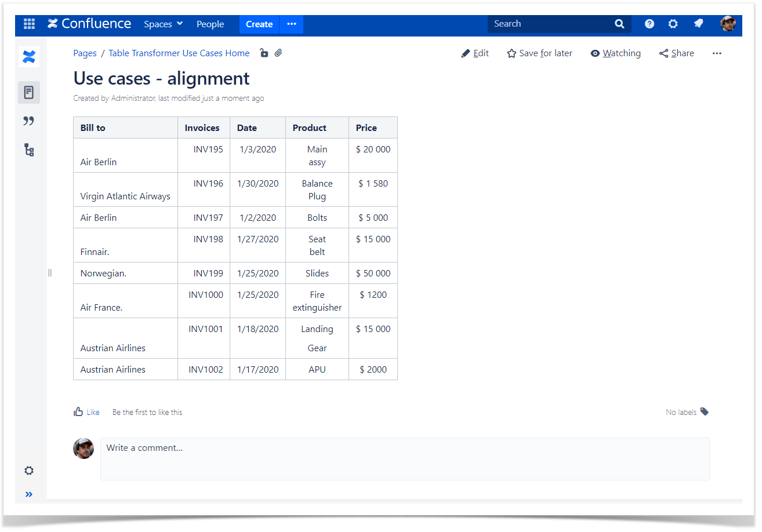Click the attachments paperclip icon
The width and height of the screenshot is (762, 532).
click(x=278, y=53)
